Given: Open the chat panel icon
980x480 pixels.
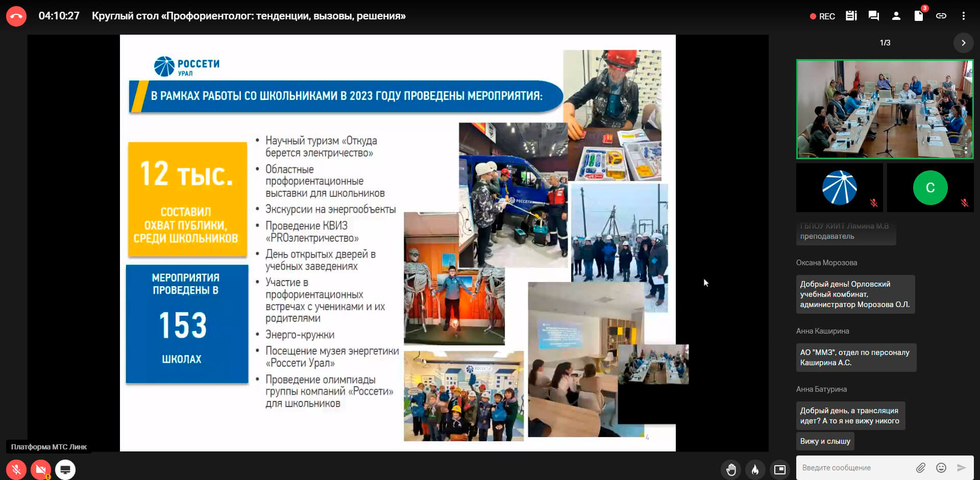Looking at the screenshot, I should pyautogui.click(x=873, y=16).
